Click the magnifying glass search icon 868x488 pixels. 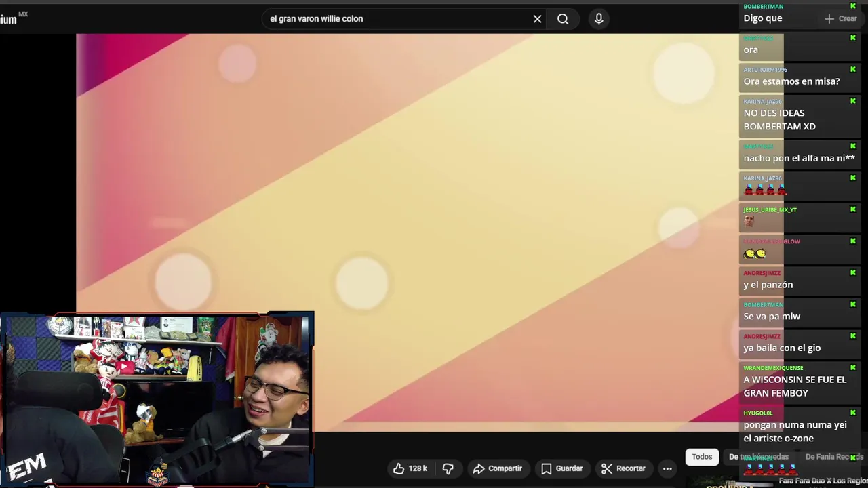click(563, 19)
